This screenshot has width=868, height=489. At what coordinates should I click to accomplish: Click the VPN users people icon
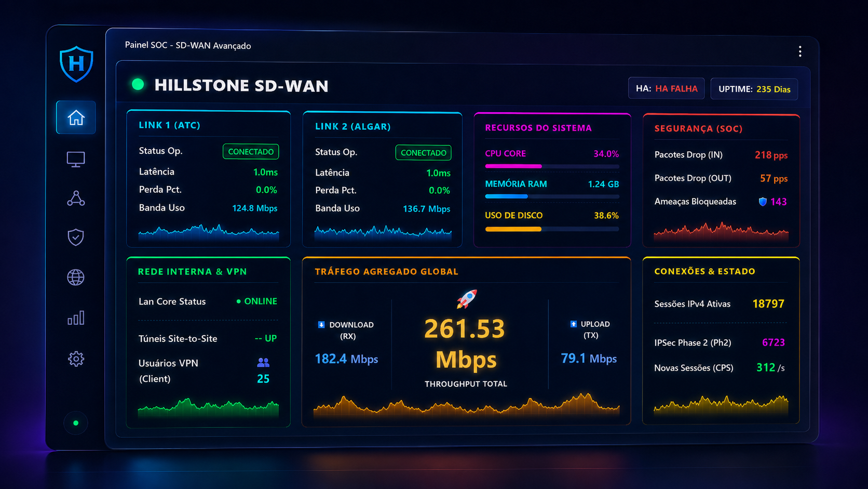point(263,362)
